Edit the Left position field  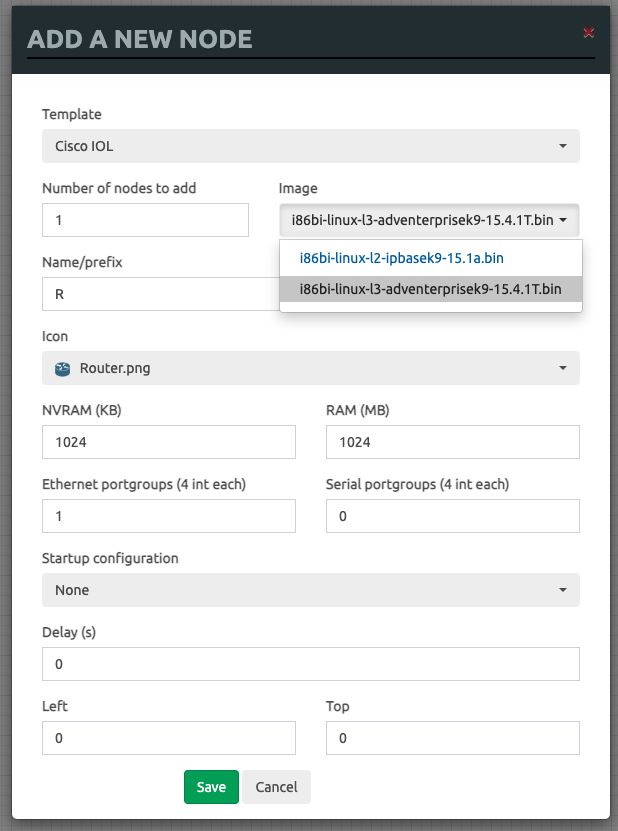[x=169, y=738]
